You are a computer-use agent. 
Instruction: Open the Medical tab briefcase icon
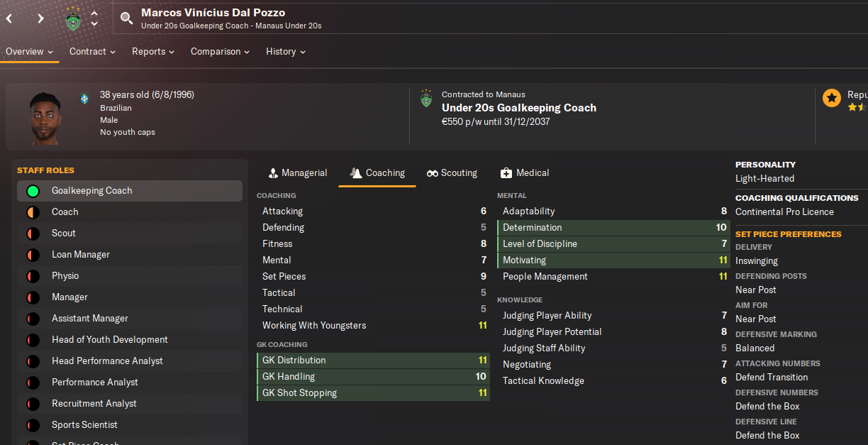point(506,173)
